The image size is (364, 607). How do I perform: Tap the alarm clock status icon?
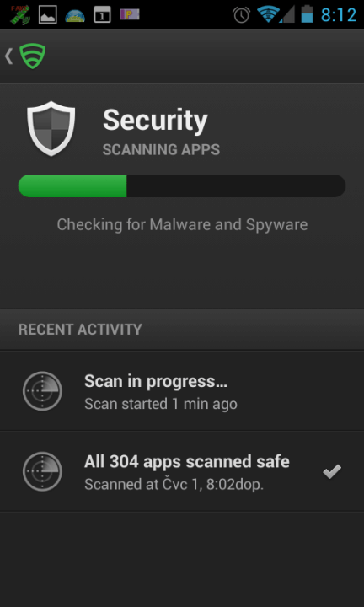(241, 14)
